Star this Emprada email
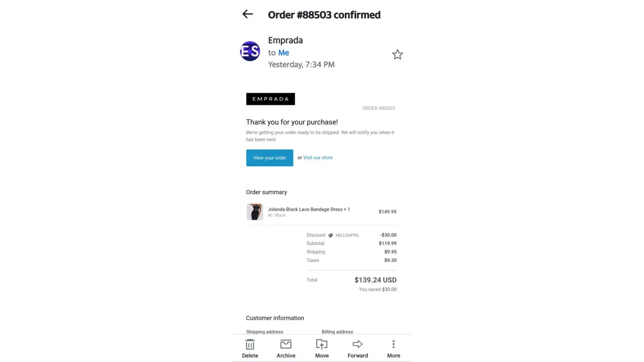The image size is (644, 362). pyautogui.click(x=397, y=54)
